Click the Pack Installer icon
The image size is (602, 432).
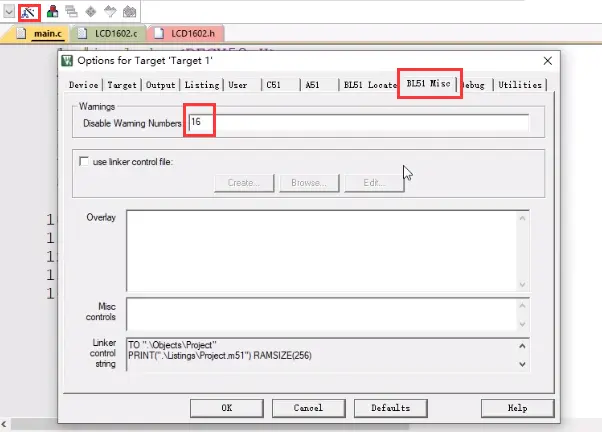[x=129, y=12]
